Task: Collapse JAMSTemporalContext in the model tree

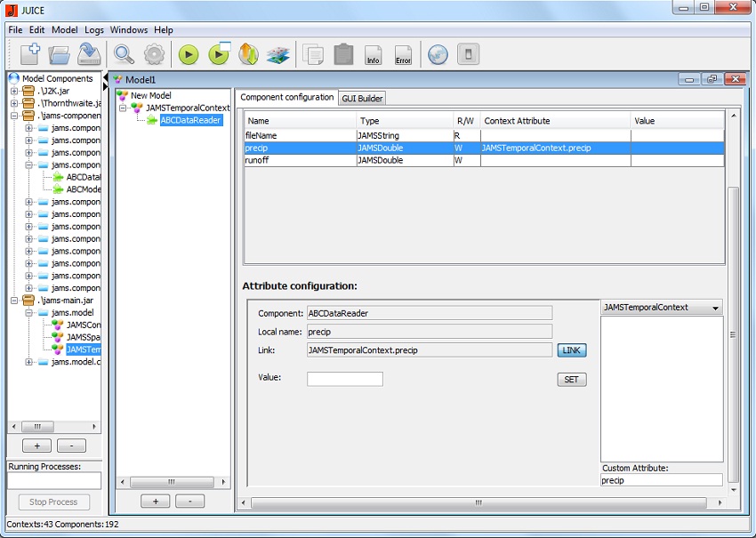Action: click(x=123, y=108)
